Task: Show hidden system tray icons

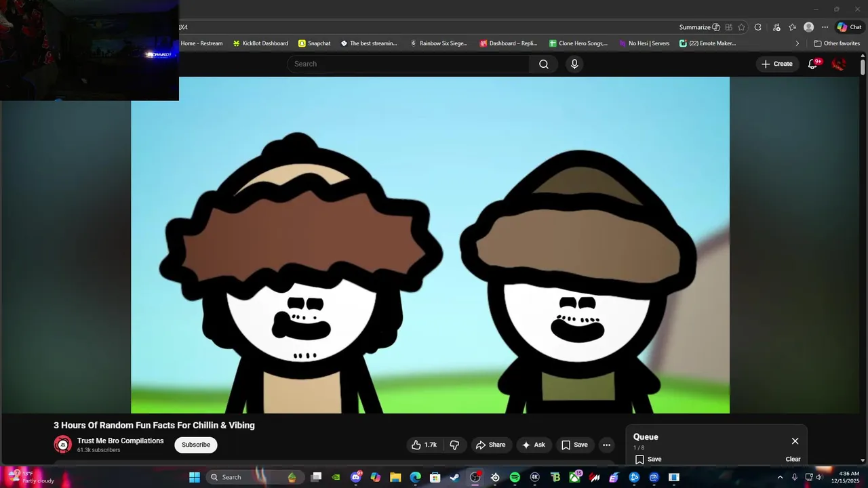Action: (780, 477)
